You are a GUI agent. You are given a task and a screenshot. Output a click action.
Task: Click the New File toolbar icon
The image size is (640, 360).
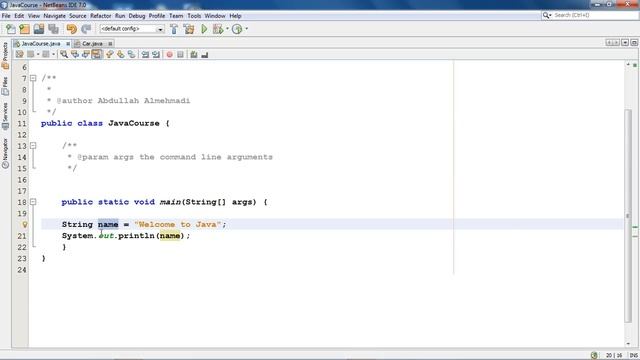click(x=11, y=29)
